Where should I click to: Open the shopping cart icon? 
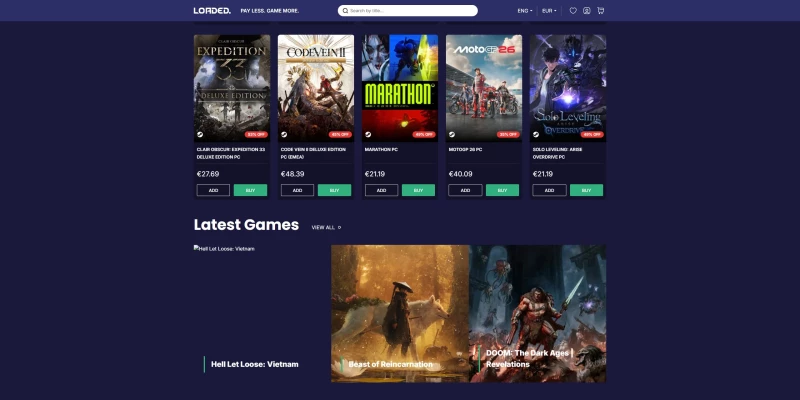coord(601,10)
